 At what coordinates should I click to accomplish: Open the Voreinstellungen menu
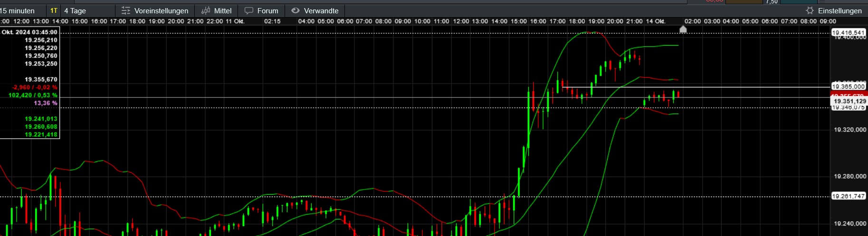pyautogui.click(x=155, y=10)
